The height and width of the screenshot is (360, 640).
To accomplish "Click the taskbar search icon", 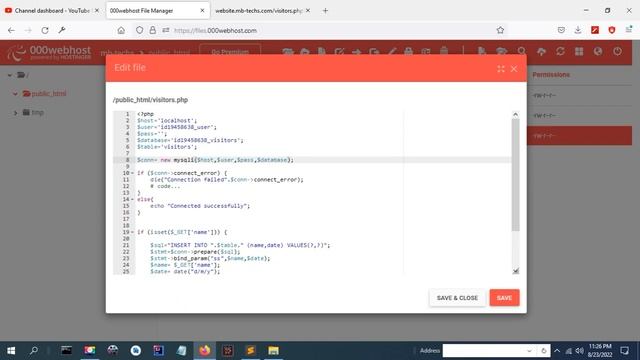I will [34, 351].
